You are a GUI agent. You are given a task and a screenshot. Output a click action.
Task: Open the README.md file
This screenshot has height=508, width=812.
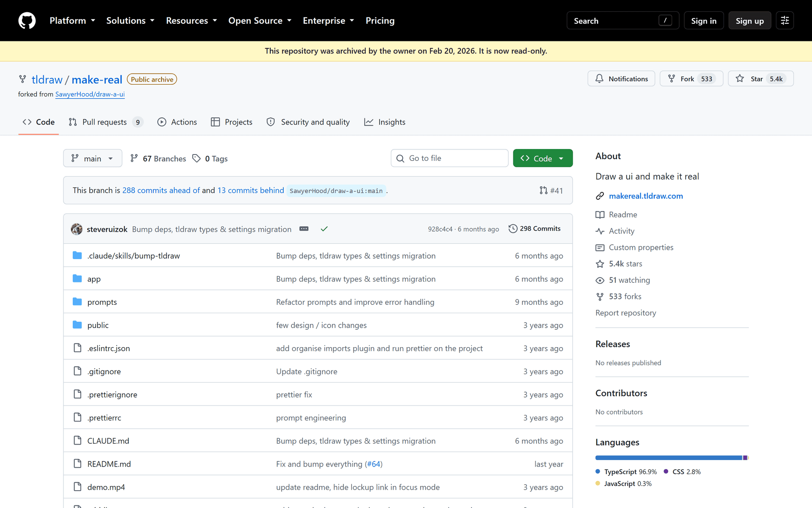point(109,464)
